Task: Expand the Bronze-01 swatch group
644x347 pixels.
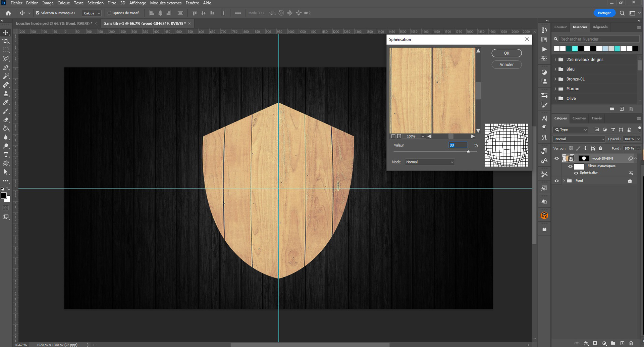Action: point(555,79)
